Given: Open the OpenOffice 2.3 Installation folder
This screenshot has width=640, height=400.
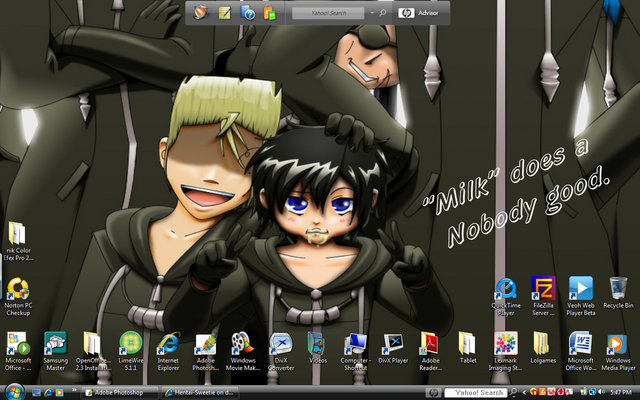Looking at the screenshot, I should tap(93, 351).
